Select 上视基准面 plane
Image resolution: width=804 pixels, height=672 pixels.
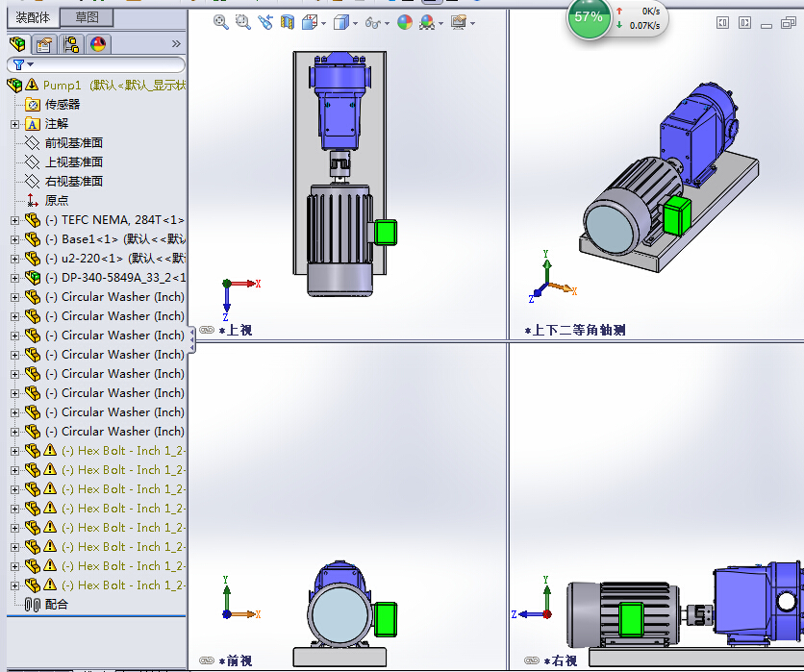coord(74,162)
